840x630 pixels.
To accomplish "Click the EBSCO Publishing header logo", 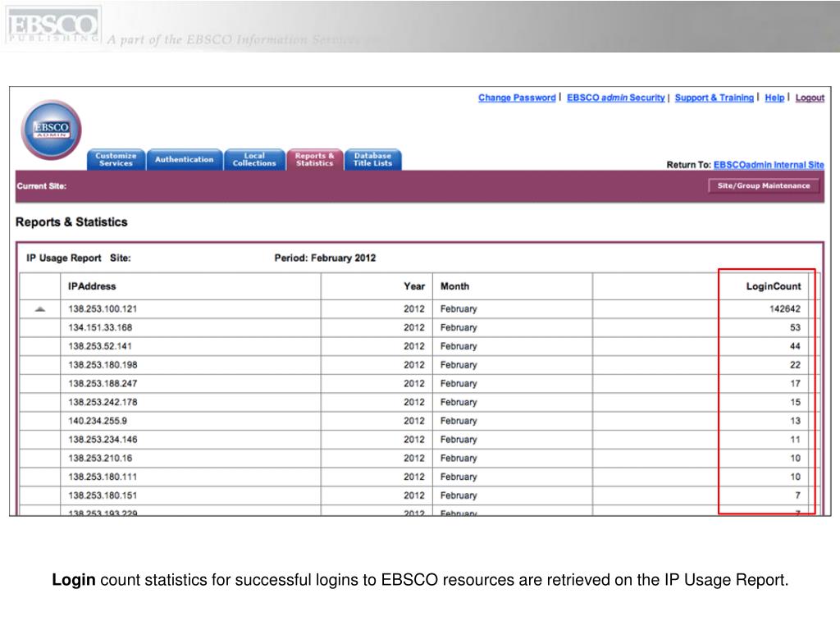I will pyautogui.click(x=52, y=26).
